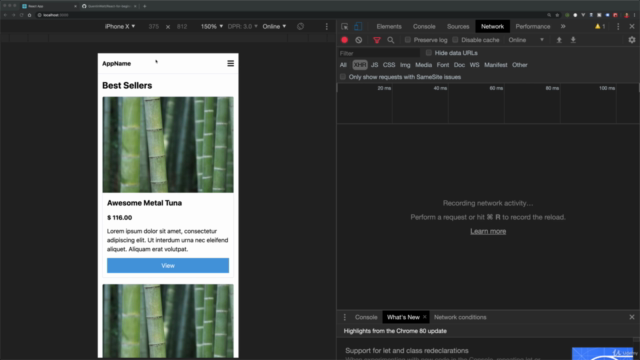
Task: Open the 150% zoom dropdown
Action: tap(212, 27)
